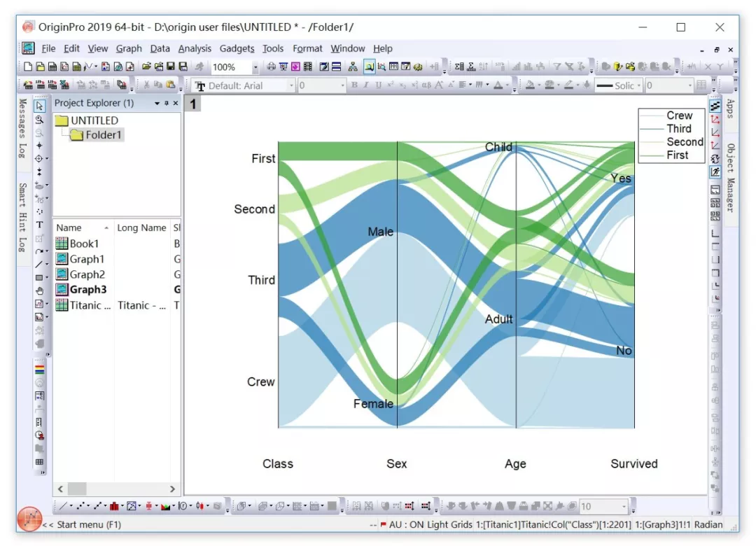This screenshot has width=756, height=546.
Task: Toggle Underline text formatting
Action: coord(378,85)
